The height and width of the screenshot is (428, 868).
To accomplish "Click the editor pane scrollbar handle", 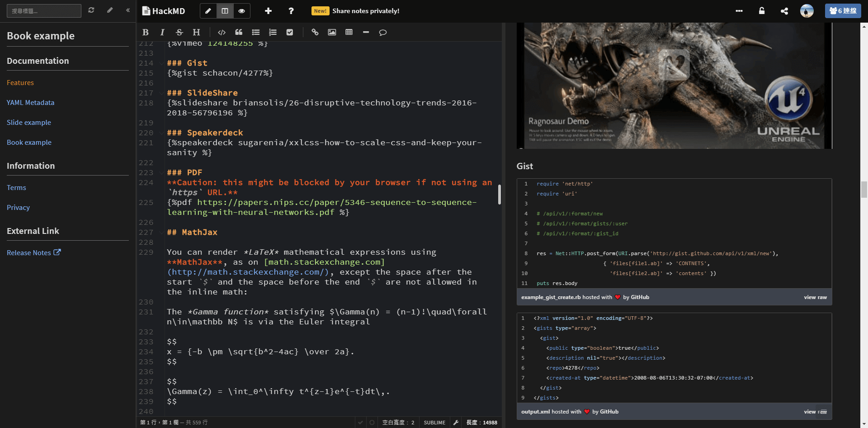I will tap(500, 195).
